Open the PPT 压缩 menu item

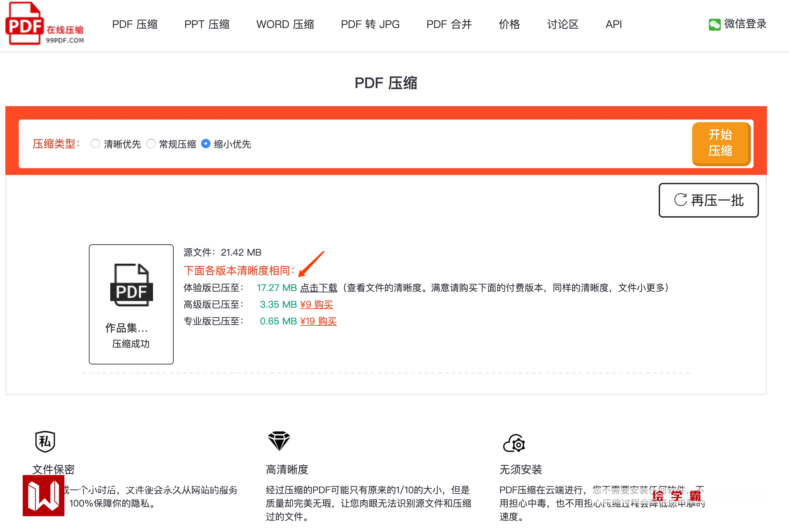pyautogui.click(x=207, y=24)
